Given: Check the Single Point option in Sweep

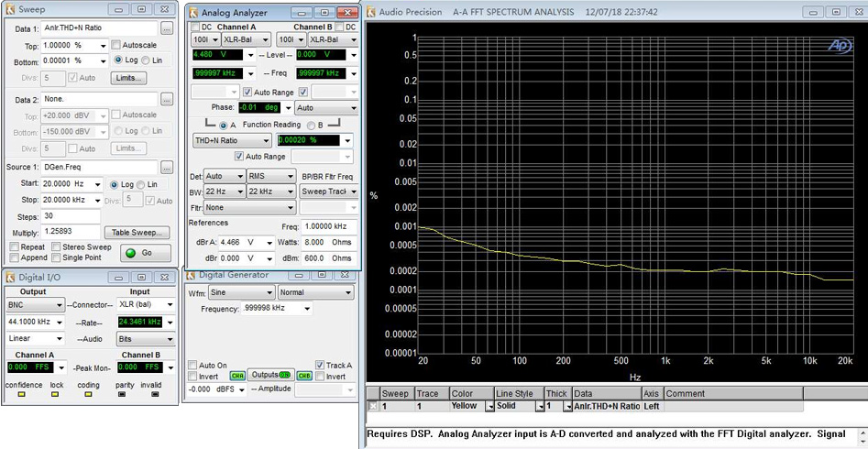Looking at the screenshot, I should coord(56,257).
